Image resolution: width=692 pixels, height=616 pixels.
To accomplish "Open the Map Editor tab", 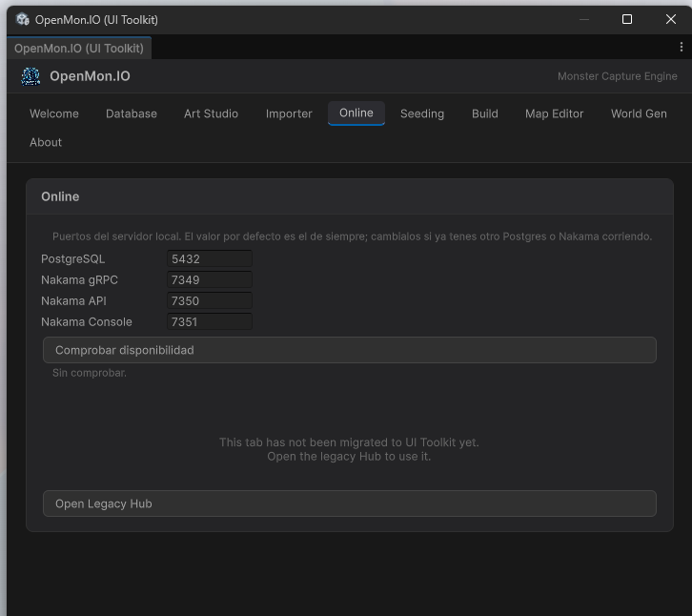I will 554,113.
